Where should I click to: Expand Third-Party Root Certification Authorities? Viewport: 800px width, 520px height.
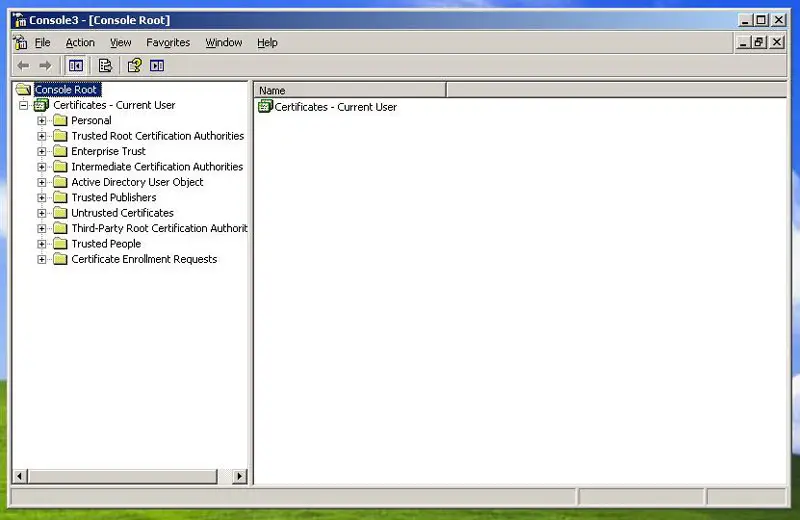click(42, 229)
